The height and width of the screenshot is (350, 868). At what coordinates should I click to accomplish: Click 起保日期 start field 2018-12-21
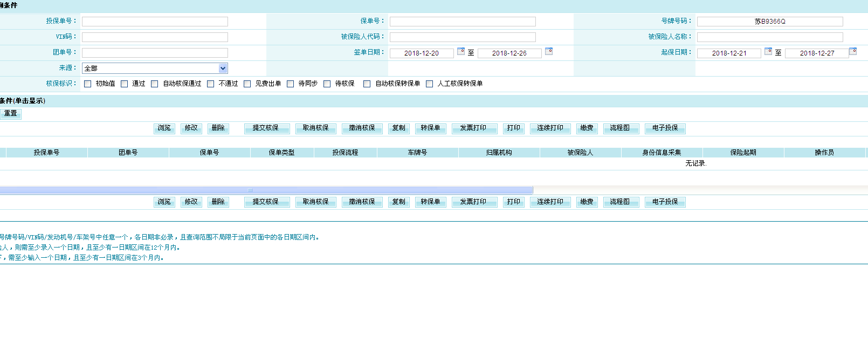(x=729, y=53)
